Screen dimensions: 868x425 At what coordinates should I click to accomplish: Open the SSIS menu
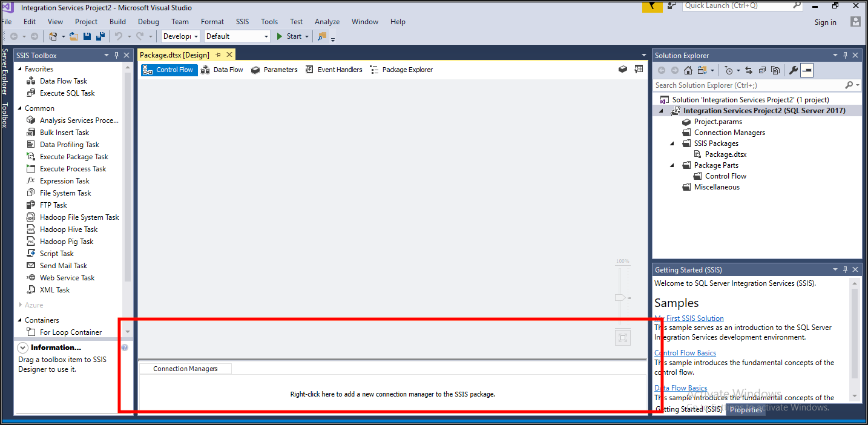click(242, 22)
